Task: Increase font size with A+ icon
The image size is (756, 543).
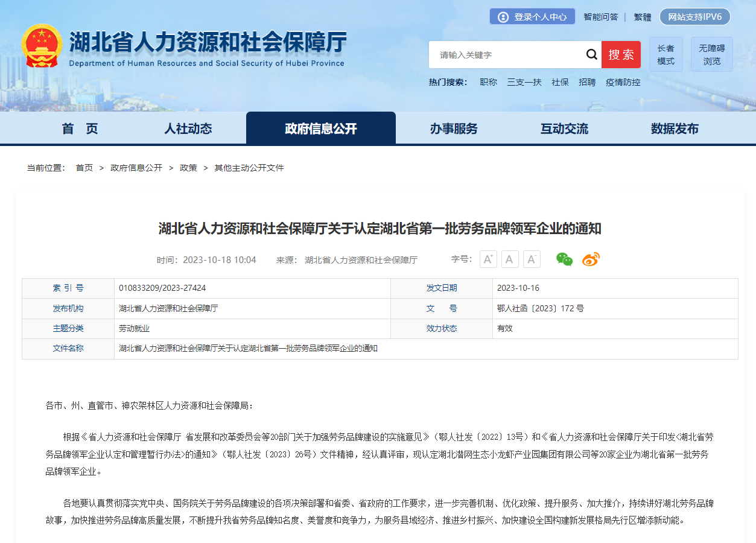Action: (x=488, y=259)
